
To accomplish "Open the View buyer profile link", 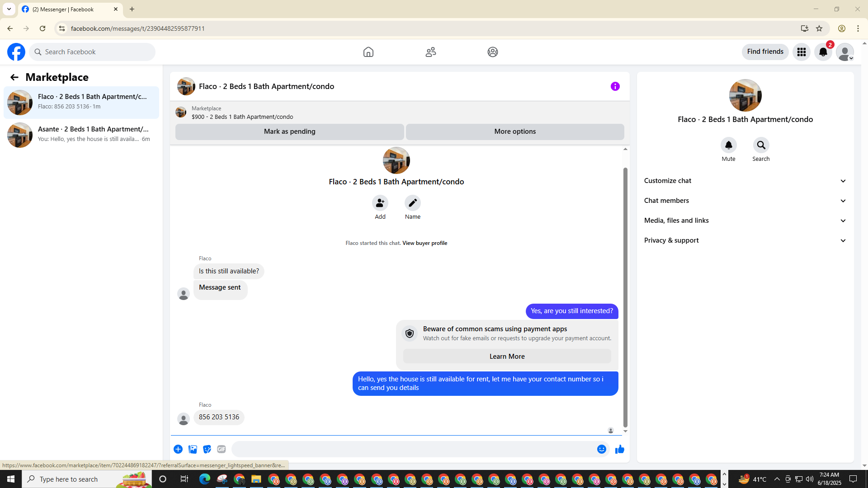I will click(425, 243).
